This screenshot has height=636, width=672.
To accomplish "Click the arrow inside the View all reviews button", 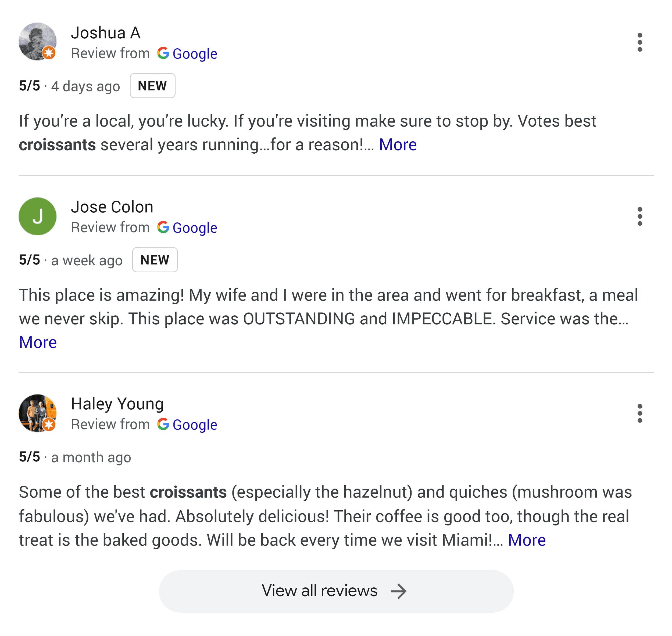I will pyautogui.click(x=399, y=591).
